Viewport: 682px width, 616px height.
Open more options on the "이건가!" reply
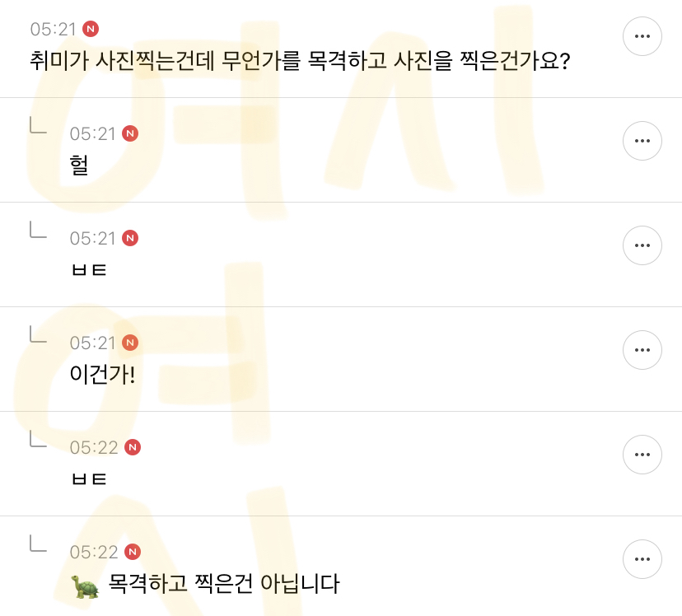642,350
